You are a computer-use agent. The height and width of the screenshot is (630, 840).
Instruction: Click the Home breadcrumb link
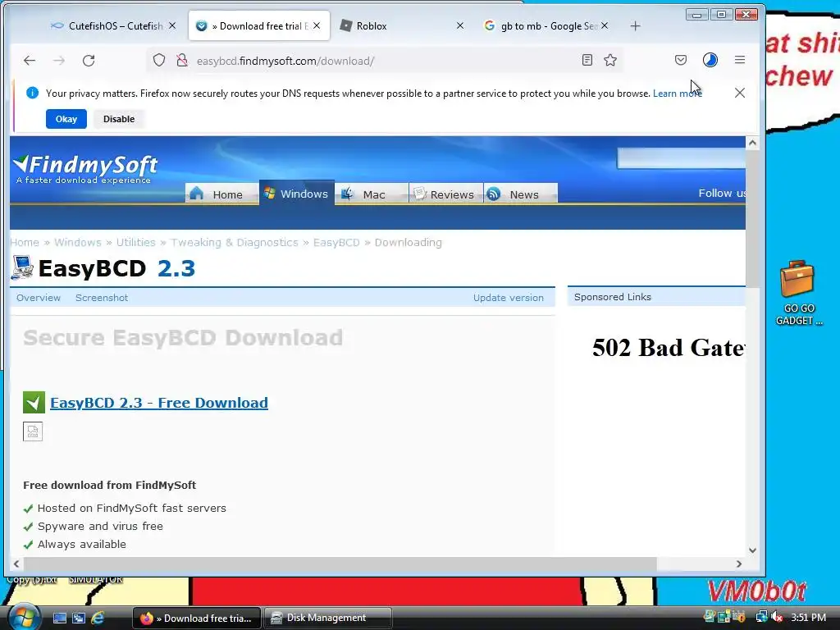[x=25, y=243]
